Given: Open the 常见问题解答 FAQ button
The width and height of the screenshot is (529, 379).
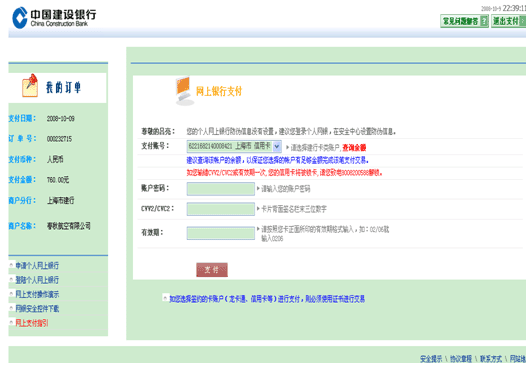Looking at the screenshot, I should click(464, 21).
